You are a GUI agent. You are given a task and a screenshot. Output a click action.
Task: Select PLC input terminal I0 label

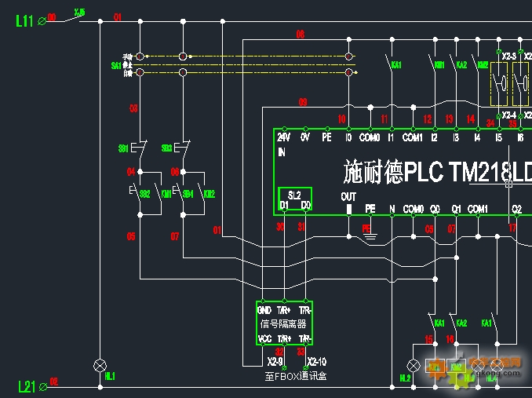[x=348, y=137]
